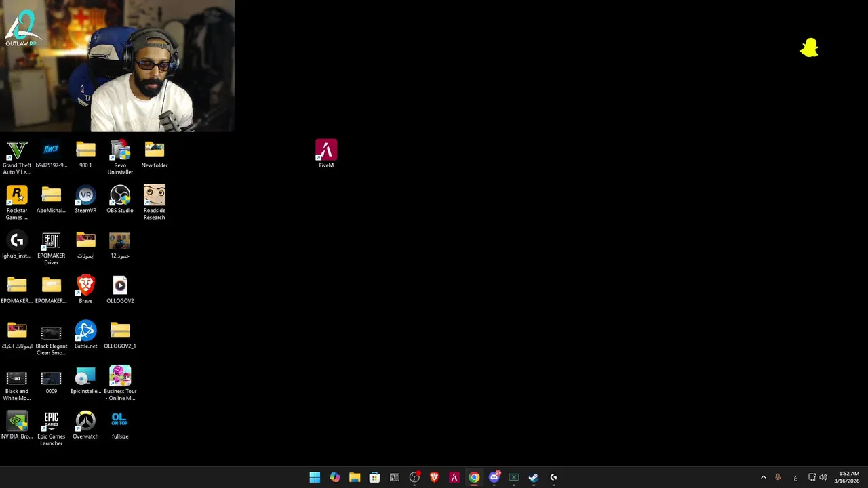This screenshot has width=868, height=488.
Task: Launch Epic Games Launcher shortcut
Action: coord(52,428)
